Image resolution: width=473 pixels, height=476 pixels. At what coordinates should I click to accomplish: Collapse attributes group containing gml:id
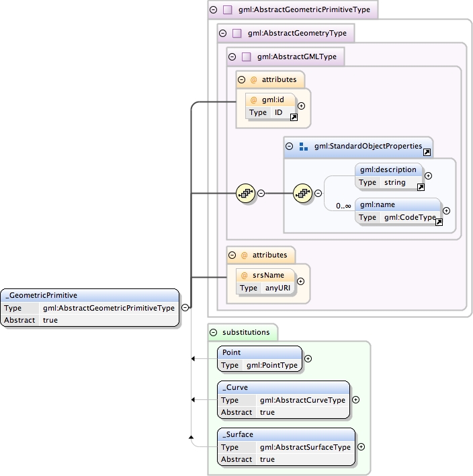pos(241,79)
